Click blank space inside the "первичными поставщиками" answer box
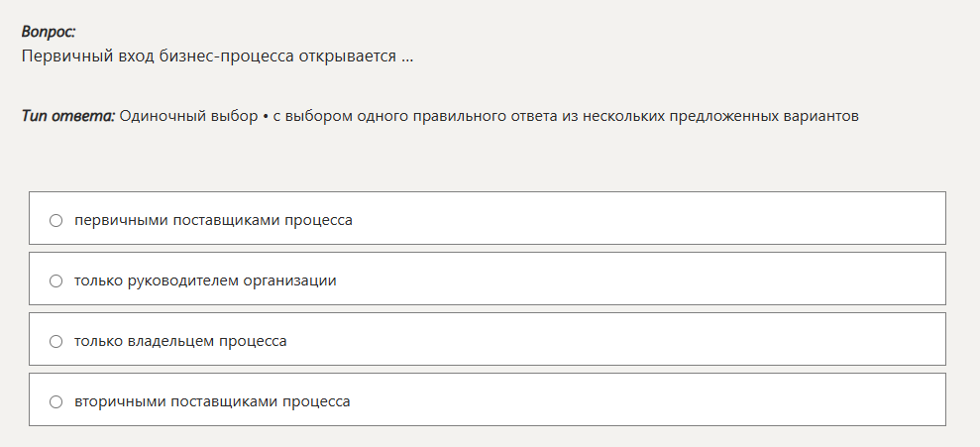The width and height of the screenshot is (980, 447). 644,220
